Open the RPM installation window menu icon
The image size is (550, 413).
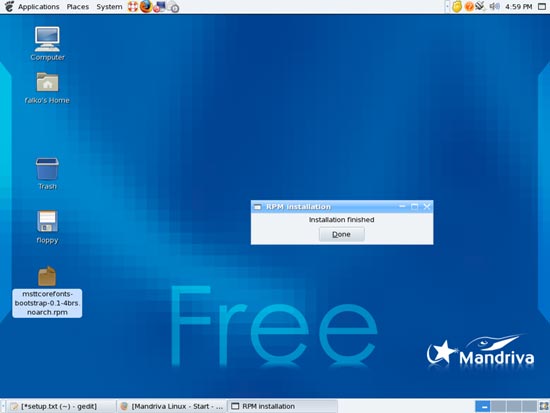(258, 207)
